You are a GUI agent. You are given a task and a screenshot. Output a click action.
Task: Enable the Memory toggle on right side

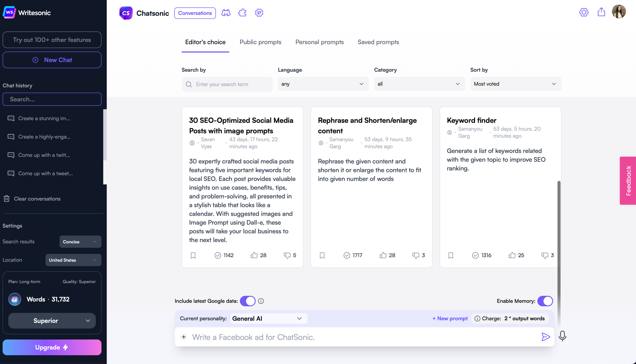(x=545, y=301)
